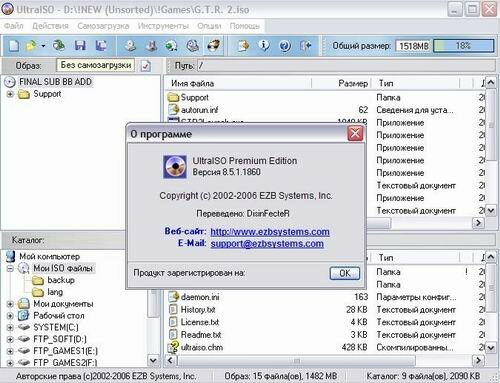The height and width of the screenshot is (383, 500).
Task: Expand the Рабочий стол tree node
Action: [10, 316]
